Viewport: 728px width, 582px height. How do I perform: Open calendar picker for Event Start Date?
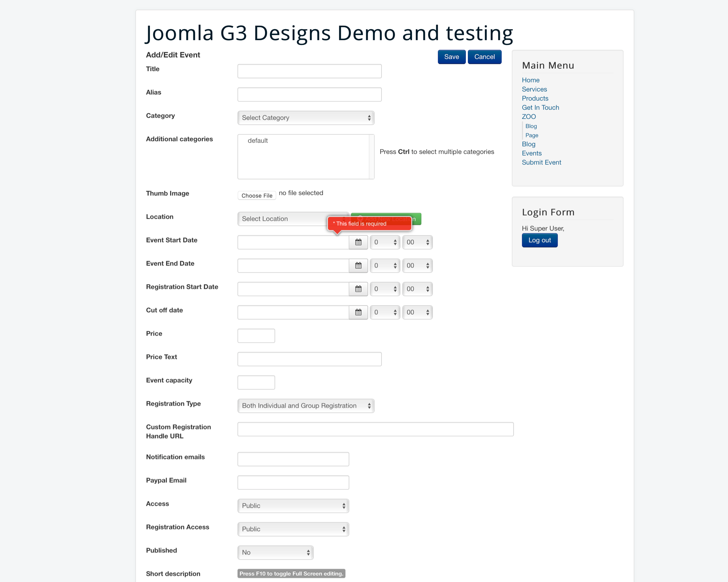coord(358,242)
